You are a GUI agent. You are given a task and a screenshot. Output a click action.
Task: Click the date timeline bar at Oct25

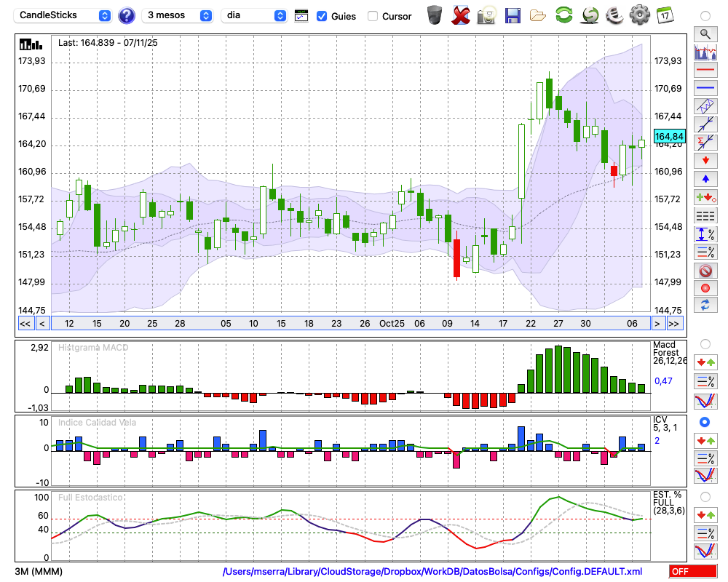(392, 324)
